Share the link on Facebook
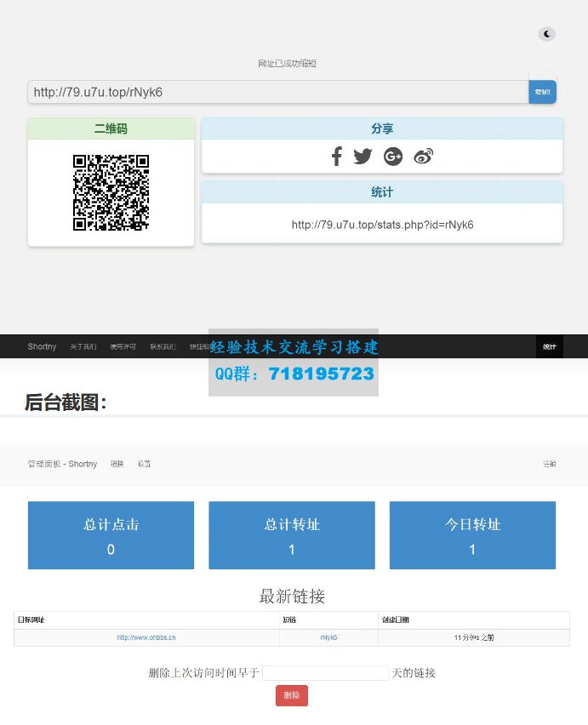Screen dimensions: 588x725 click(x=337, y=157)
